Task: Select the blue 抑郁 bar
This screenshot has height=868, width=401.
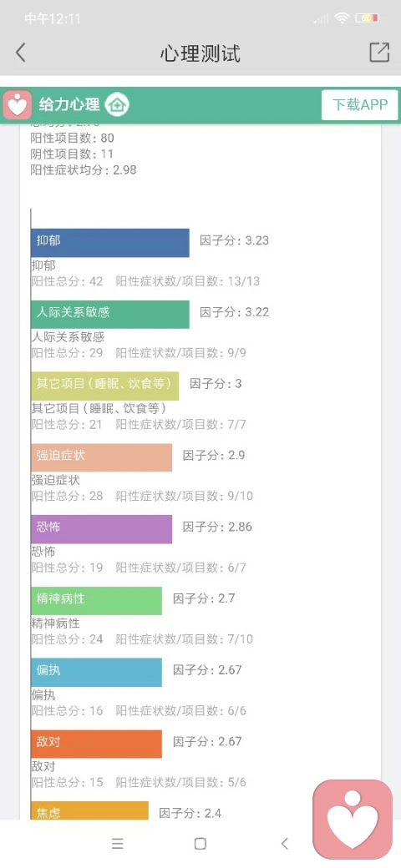Action: coord(110,243)
